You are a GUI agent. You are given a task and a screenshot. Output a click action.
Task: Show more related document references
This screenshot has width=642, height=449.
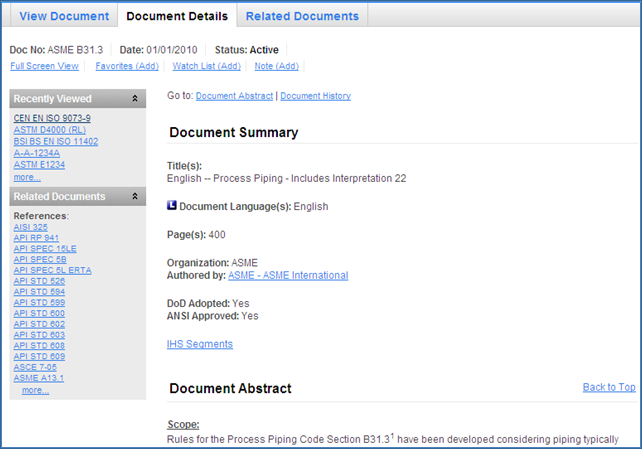point(35,390)
